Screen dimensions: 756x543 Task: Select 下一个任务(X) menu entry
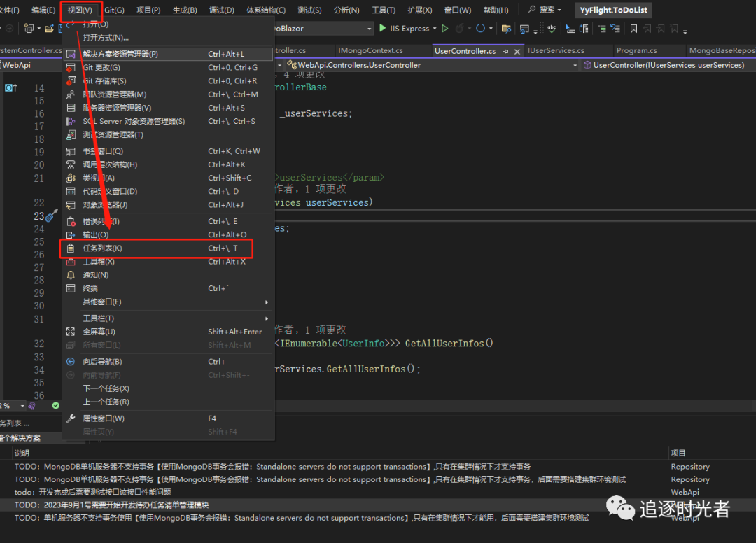point(168,389)
